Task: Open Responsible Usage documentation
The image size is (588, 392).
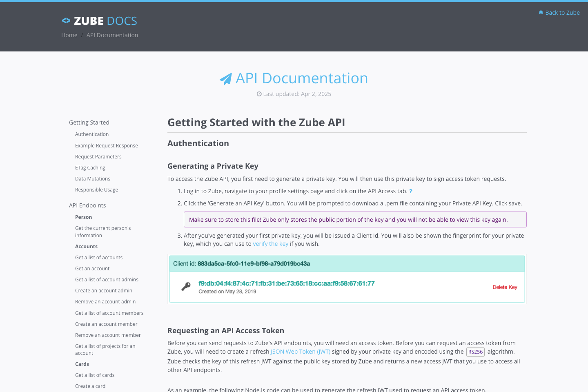Action: tap(96, 189)
